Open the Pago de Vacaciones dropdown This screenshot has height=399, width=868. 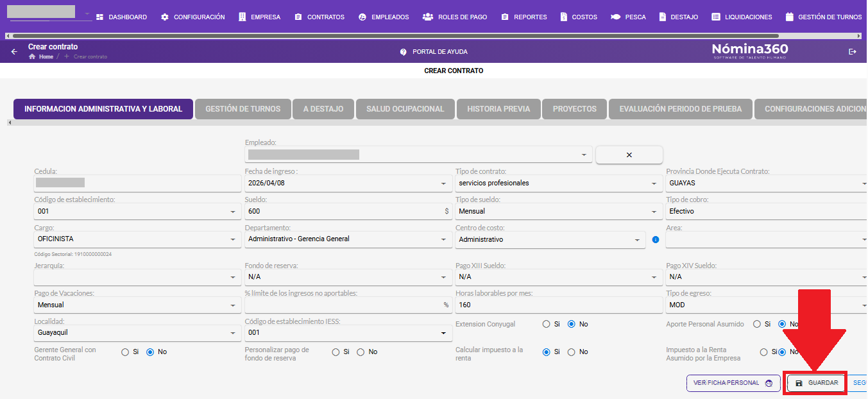pos(137,305)
